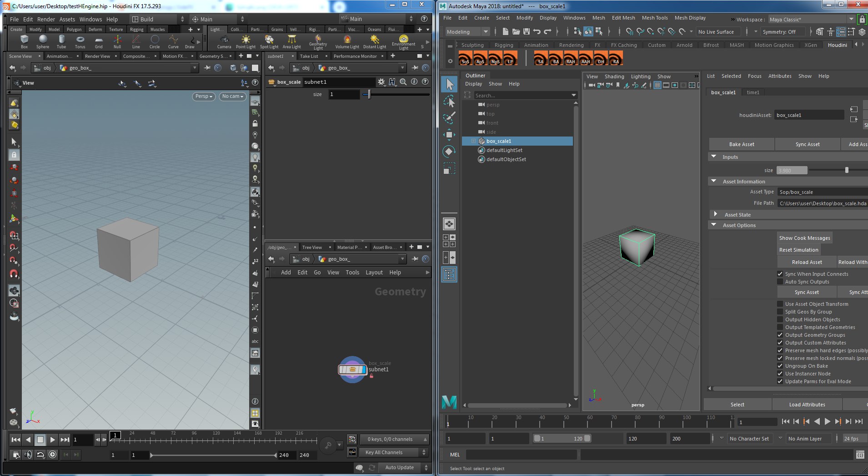Collapse the Asset Information section
The image size is (868, 476).
714,181
